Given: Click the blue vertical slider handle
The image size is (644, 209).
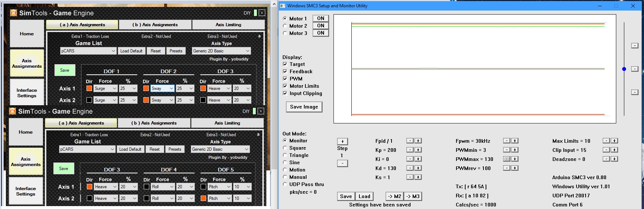Looking at the screenshot, I should click(x=624, y=69).
